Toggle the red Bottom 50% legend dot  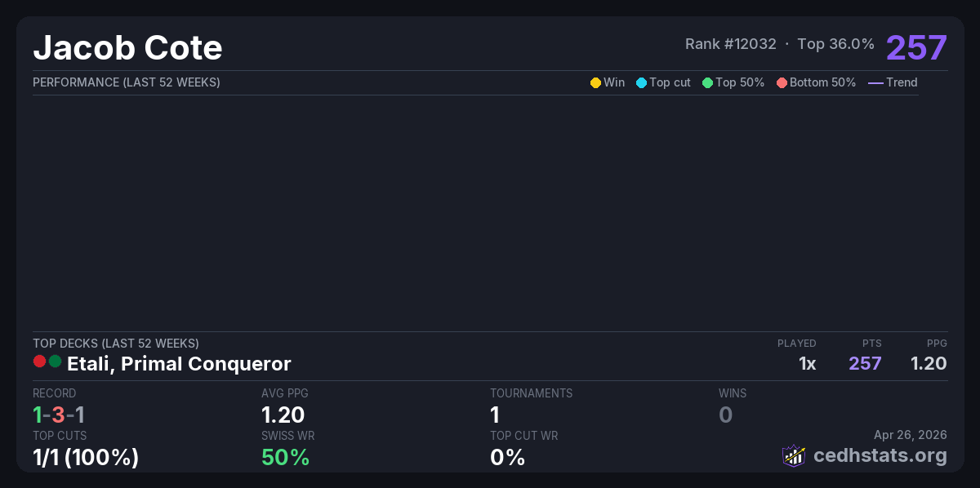[x=782, y=82]
